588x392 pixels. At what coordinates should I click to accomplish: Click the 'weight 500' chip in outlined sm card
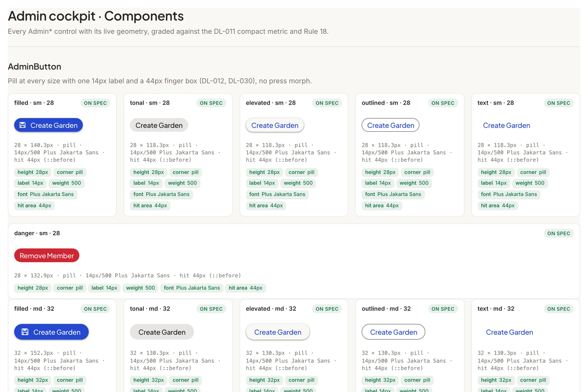[414, 183]
